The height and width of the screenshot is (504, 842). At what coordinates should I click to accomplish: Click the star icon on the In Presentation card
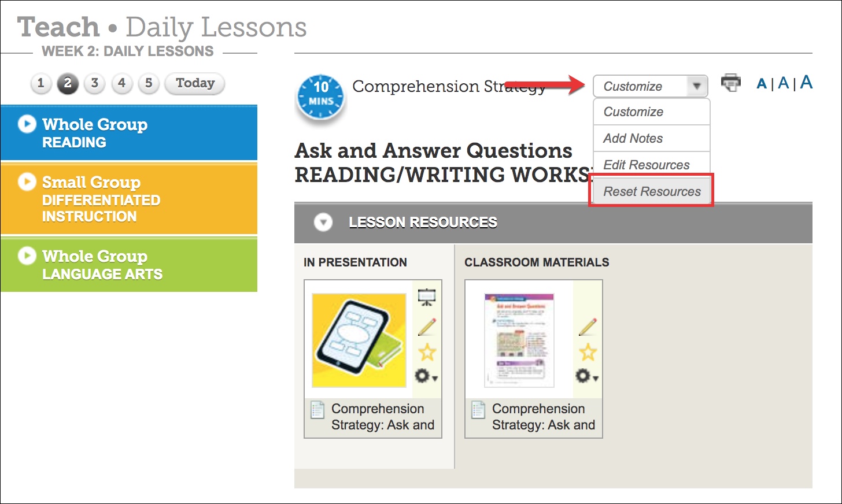[427, 352]
